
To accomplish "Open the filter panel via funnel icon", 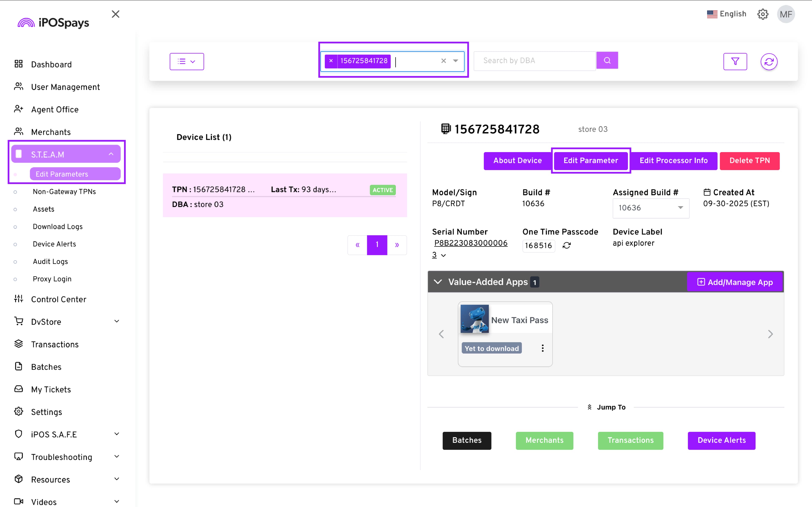I will click(735, 61).
